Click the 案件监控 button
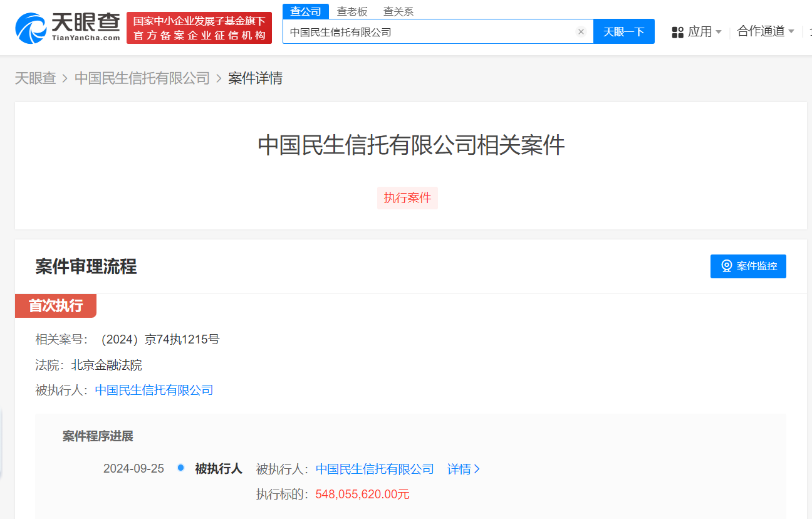 [748, 266]
